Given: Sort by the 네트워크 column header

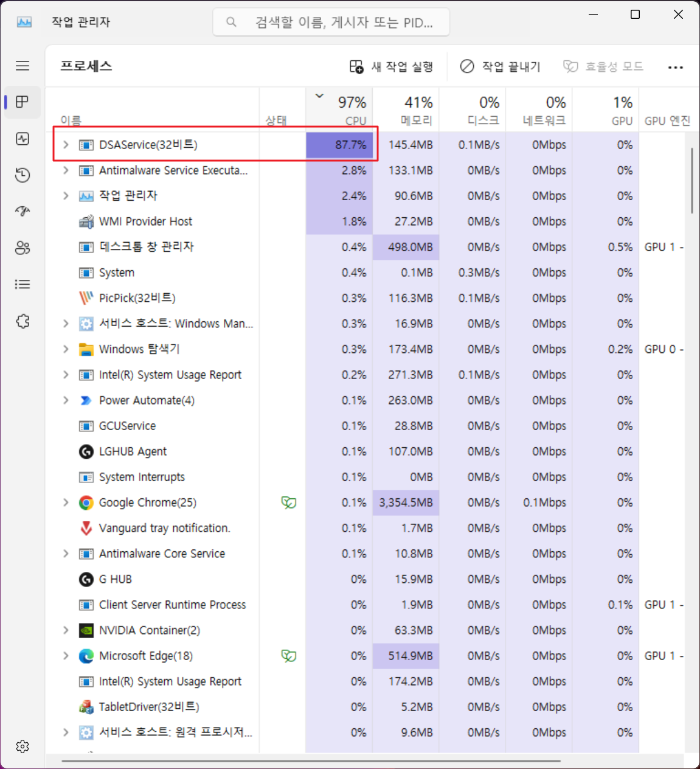Looking at the screenshot, I should tap(539, 110).
